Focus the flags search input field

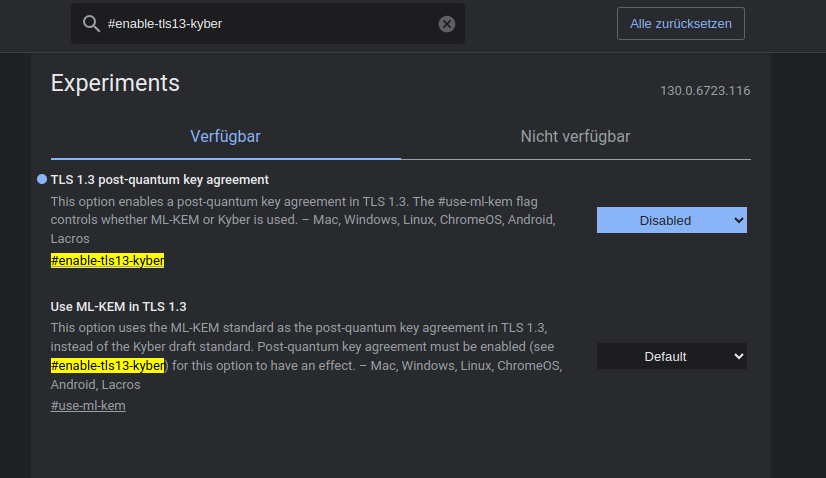coord(270,24)
